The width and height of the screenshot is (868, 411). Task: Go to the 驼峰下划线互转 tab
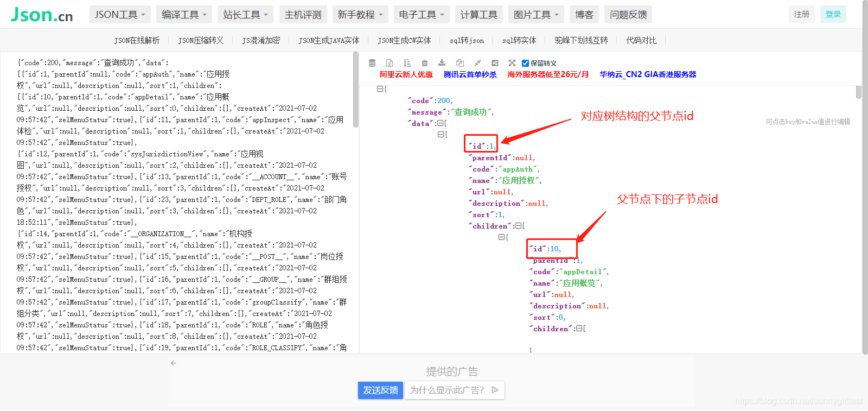581,40
